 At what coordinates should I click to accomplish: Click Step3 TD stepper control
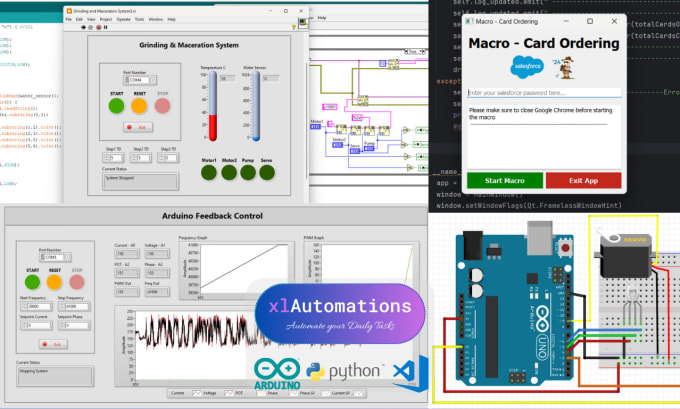click(x=168, y=158)
